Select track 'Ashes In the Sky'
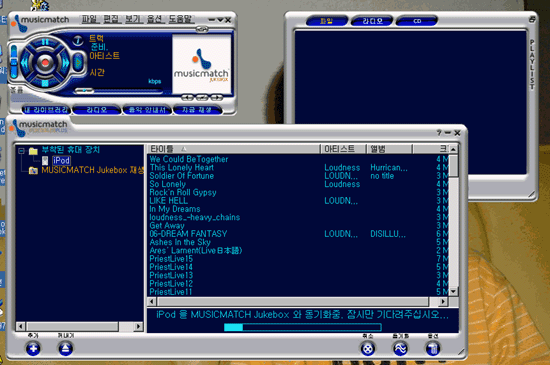550x365 pixels. click(299, 242)
